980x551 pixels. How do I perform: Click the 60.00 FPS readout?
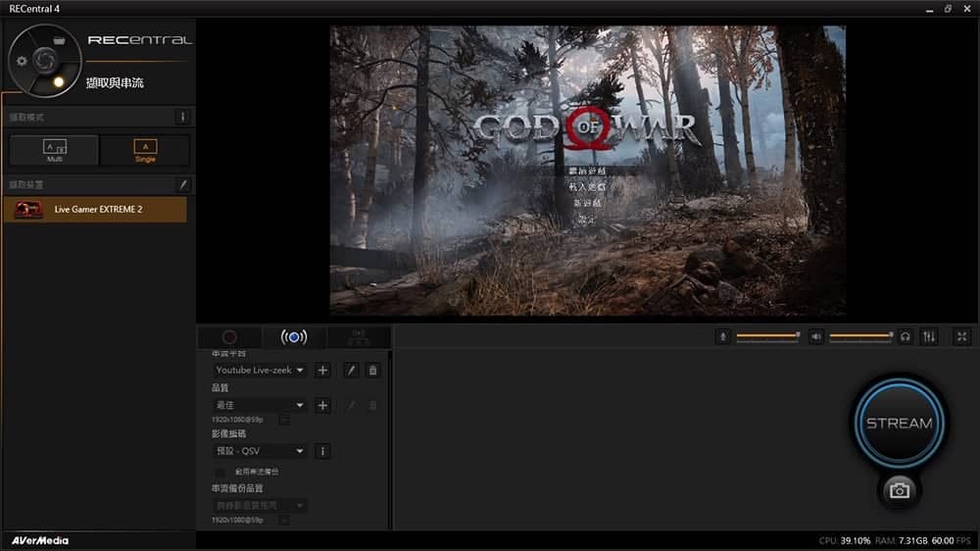point(952,540)
